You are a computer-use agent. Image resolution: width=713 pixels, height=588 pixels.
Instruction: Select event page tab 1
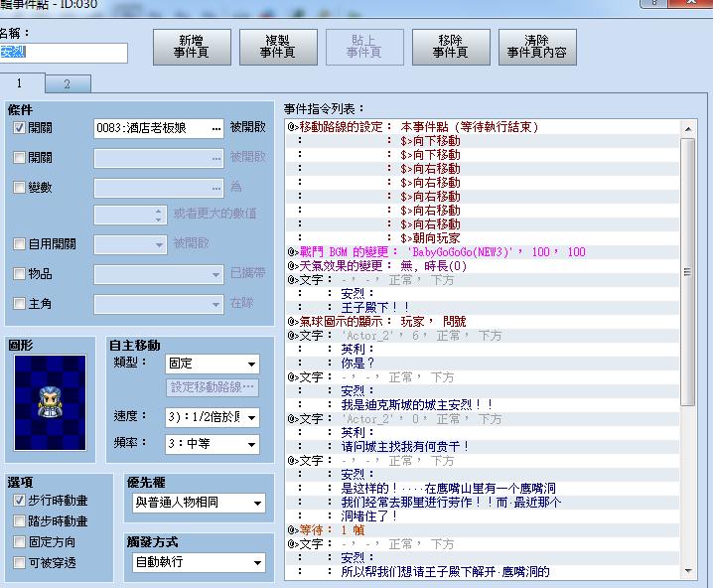[x=20, y=83]
